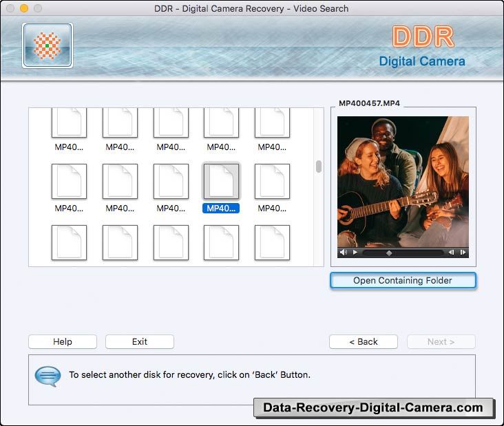The width and height of the screenshot is (504, 426).
Task: Select fourth file icon in top row
Action: pos(221,123)
